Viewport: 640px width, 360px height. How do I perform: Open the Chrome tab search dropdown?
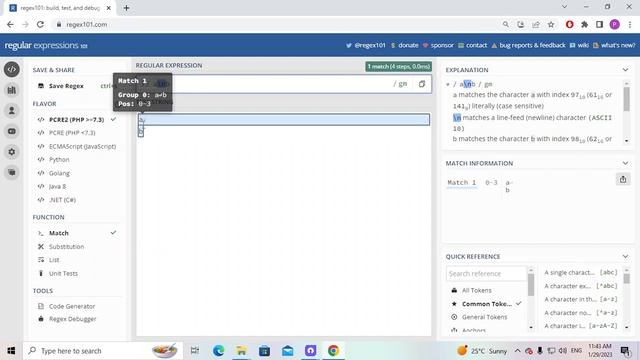[564, 7]
